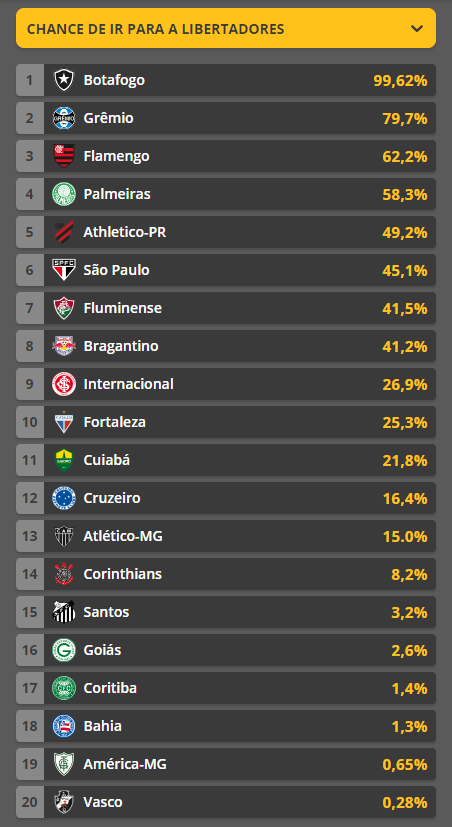The image size is (452, 827).
Task: Click Fortaleza's 25,3% percentage
Action: (x=405, y=422)
